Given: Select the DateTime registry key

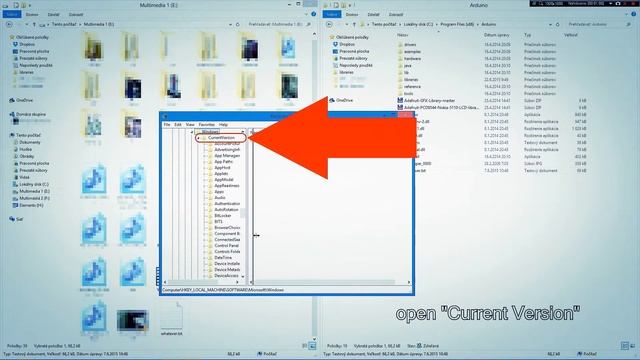Looking at the screenshot, I should point(223,258).
